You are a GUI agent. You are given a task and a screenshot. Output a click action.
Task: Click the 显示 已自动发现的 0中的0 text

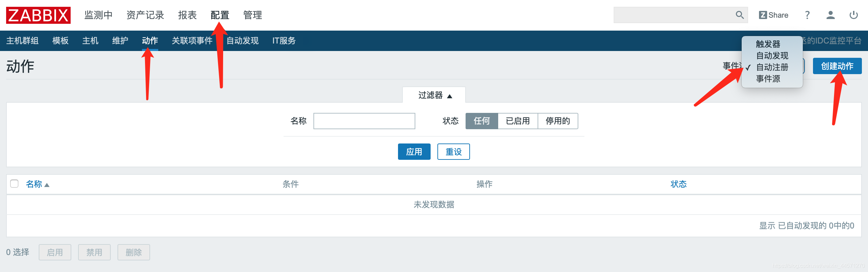pyautogui.click(x=807, y=226)
